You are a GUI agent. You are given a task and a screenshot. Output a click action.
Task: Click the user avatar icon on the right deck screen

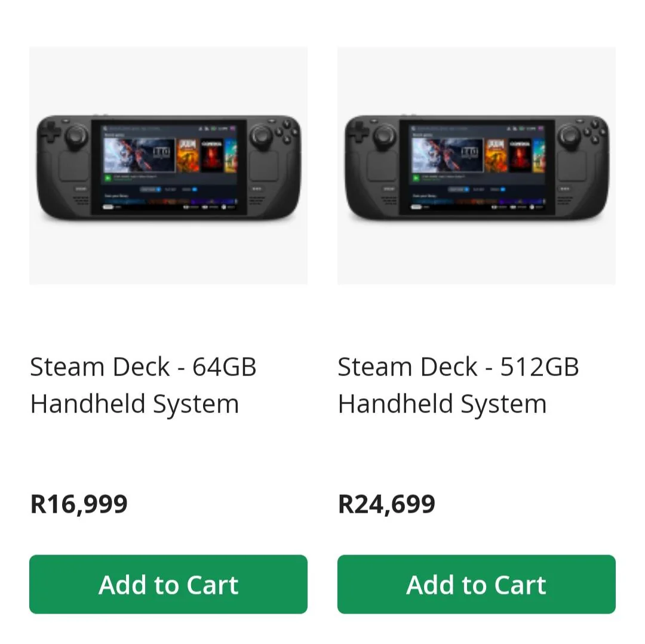coord(539,128)
